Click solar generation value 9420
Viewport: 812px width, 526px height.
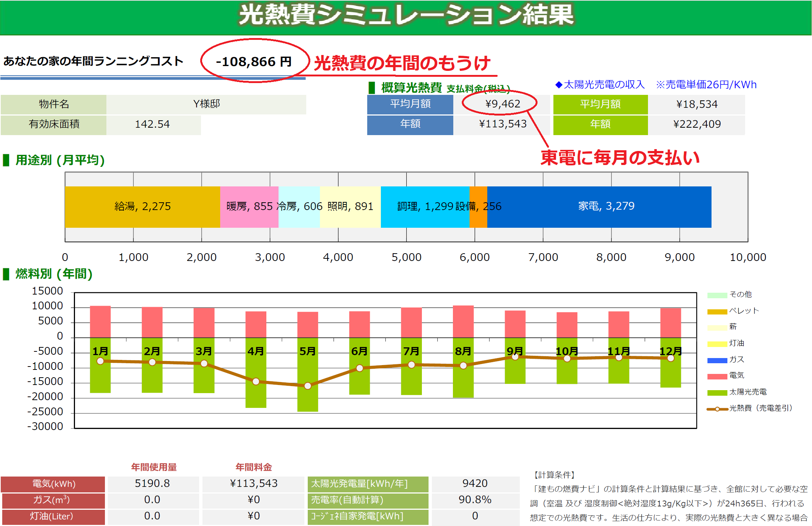coord(475,484)
